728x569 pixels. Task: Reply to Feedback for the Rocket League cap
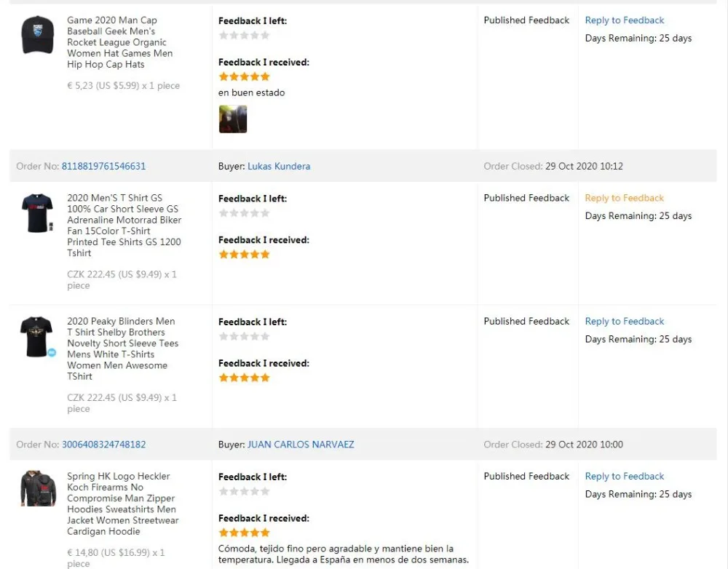[x=625, y=20]
